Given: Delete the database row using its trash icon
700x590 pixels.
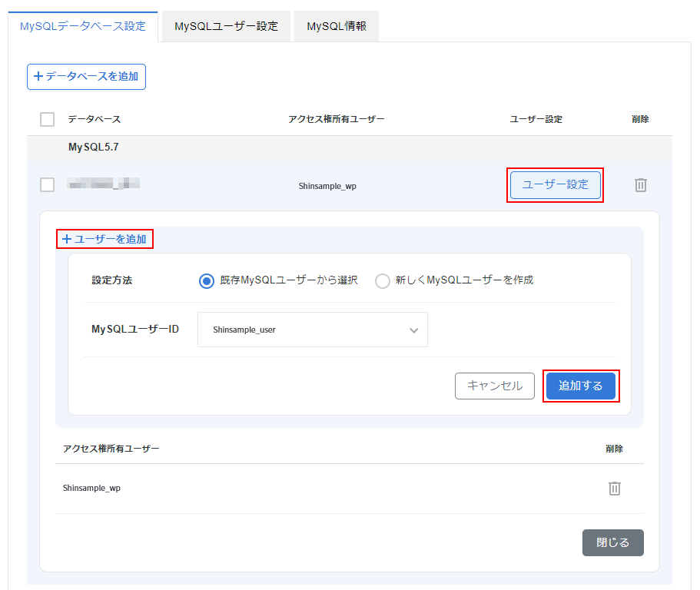Looking at the screenshot, I should 641,185.
